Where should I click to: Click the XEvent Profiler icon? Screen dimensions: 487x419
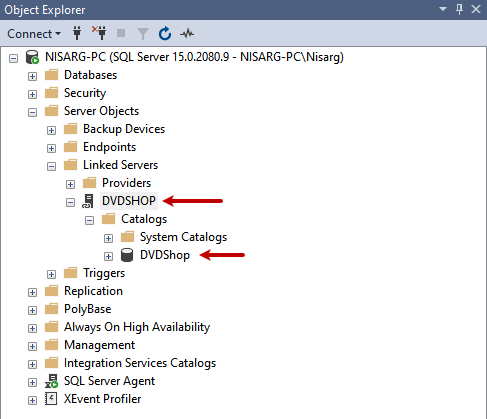51,399
